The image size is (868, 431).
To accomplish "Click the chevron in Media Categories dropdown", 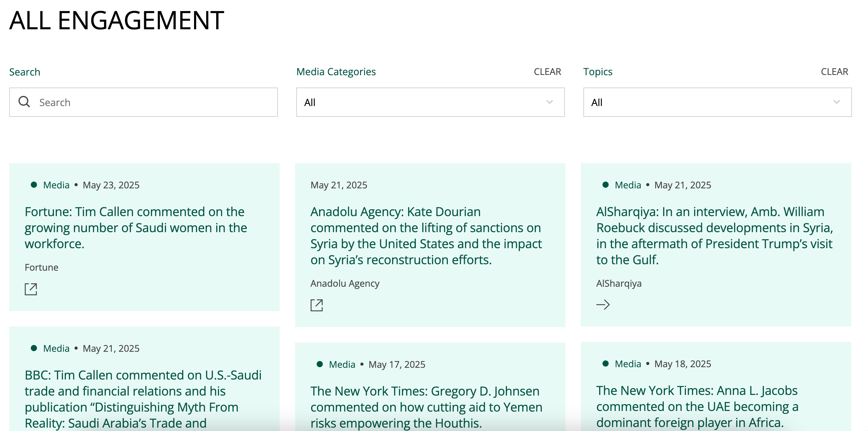I will pos(549,102).
